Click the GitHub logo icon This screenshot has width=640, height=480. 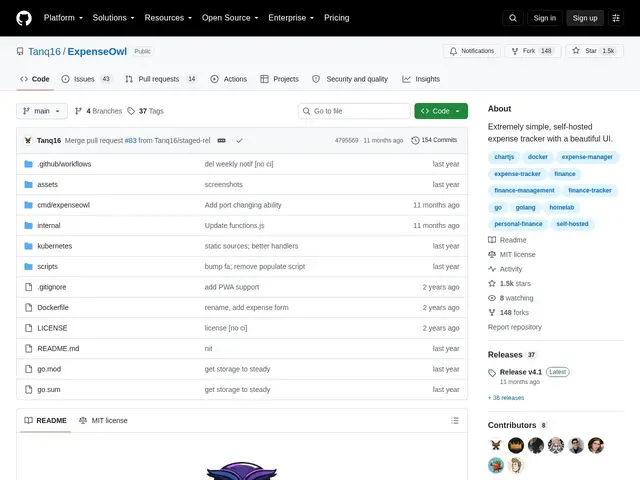[24, 18]
